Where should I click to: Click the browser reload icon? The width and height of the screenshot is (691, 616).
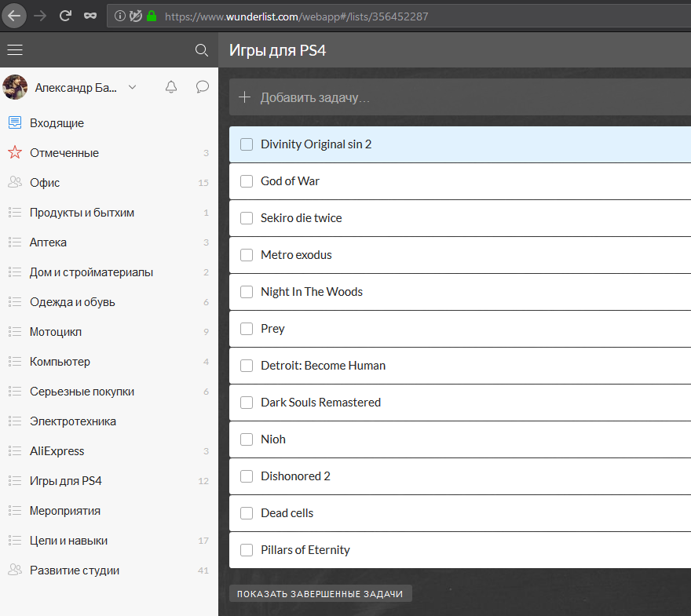point(66,16)
